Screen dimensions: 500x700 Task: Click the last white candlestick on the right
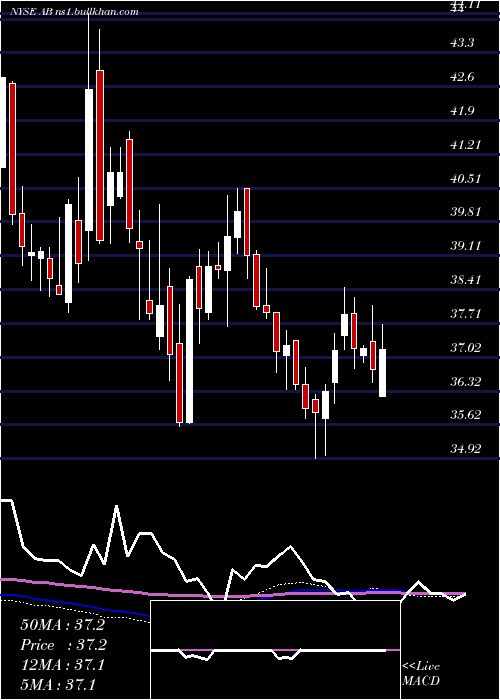(383, 373)
